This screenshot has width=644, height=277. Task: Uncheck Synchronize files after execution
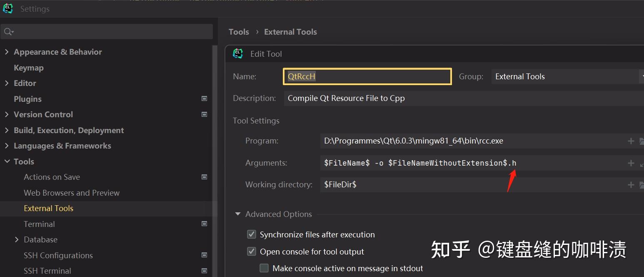click(x=252, y=234)
